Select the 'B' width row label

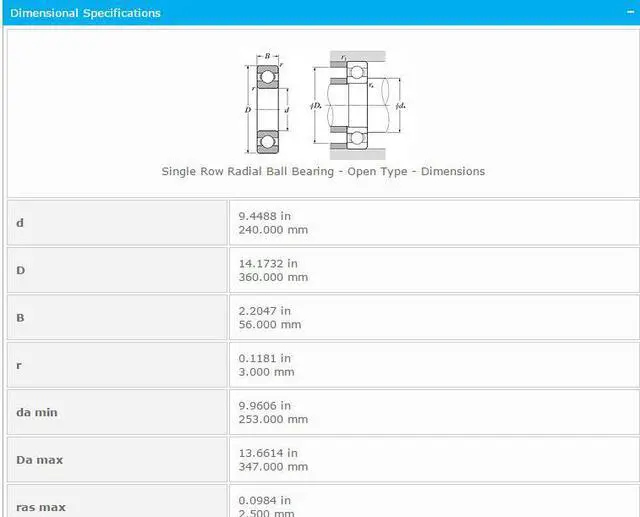[20, 317]
